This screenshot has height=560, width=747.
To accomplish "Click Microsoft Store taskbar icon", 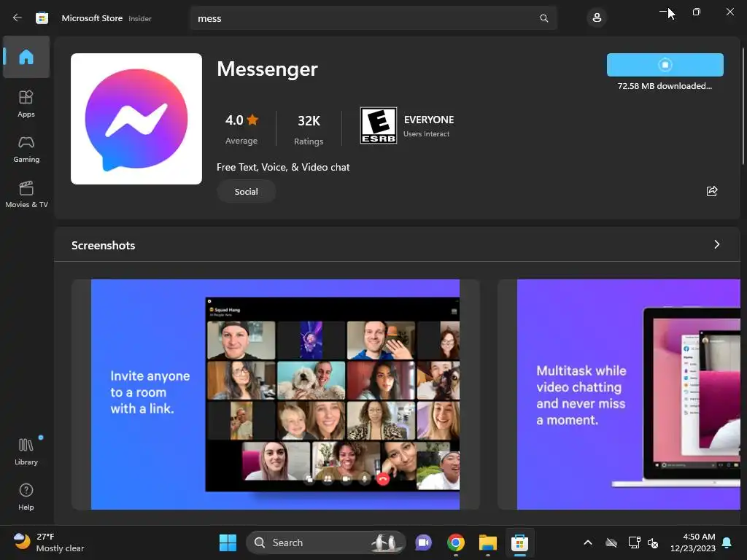I will pos(519,542).
